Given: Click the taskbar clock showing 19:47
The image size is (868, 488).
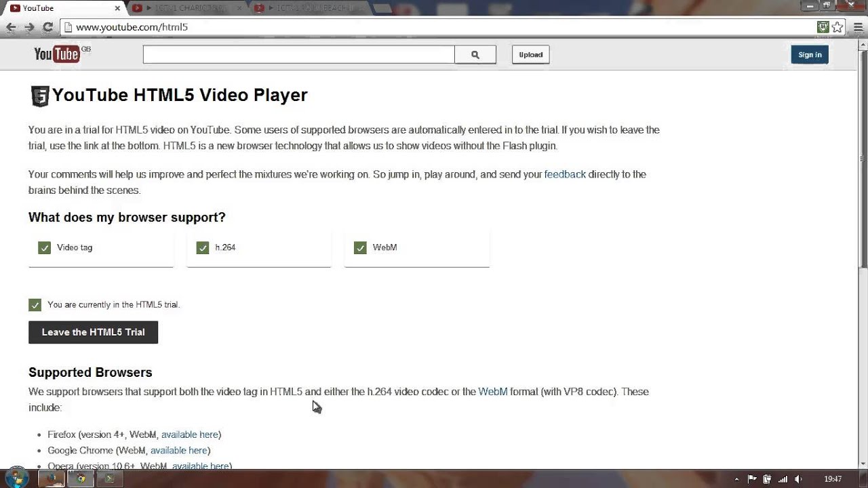Looking at the screenshot, I should (x=833, y=479).
